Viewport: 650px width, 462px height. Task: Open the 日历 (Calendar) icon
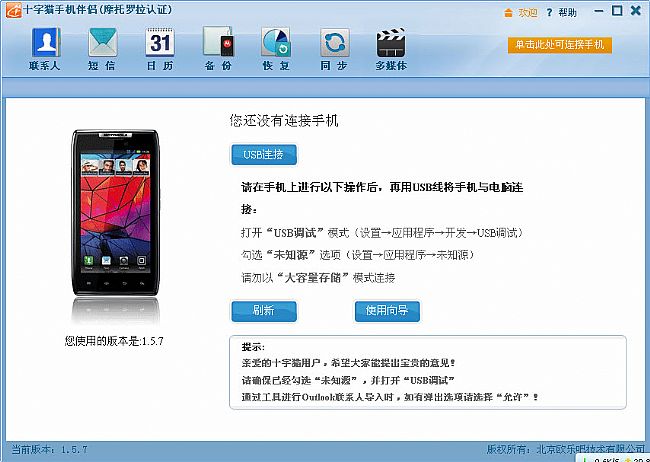pyautogui.click(x=160, y=49)
